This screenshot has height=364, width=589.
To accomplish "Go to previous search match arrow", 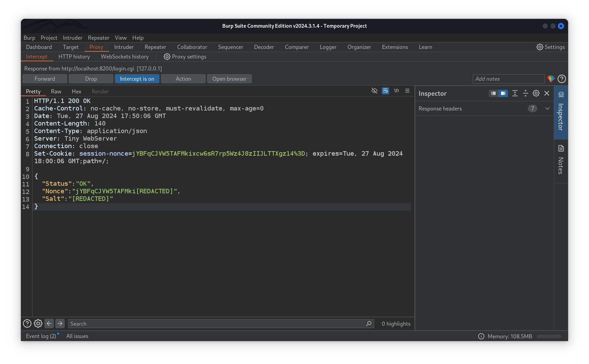I will [49, 323].
